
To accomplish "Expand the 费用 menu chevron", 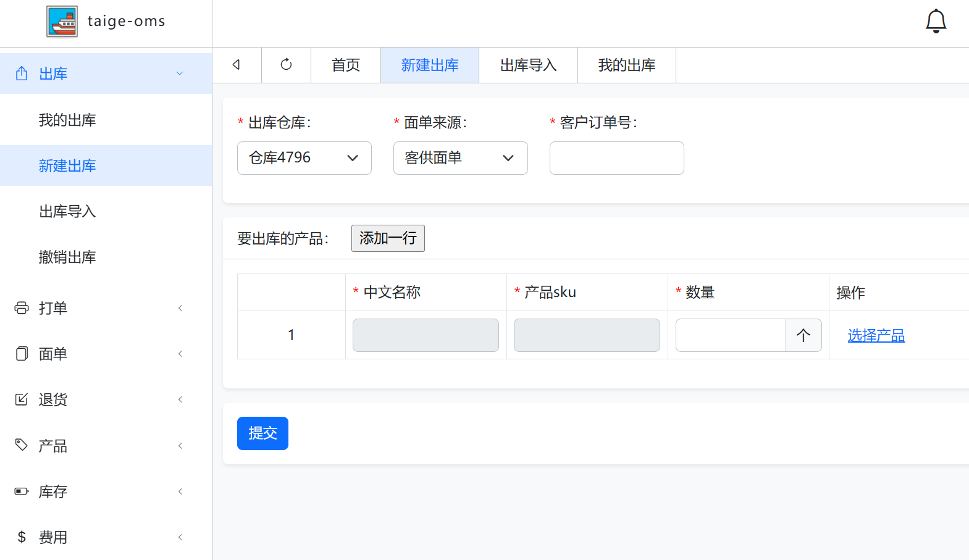I will click(x=180, y=537).
